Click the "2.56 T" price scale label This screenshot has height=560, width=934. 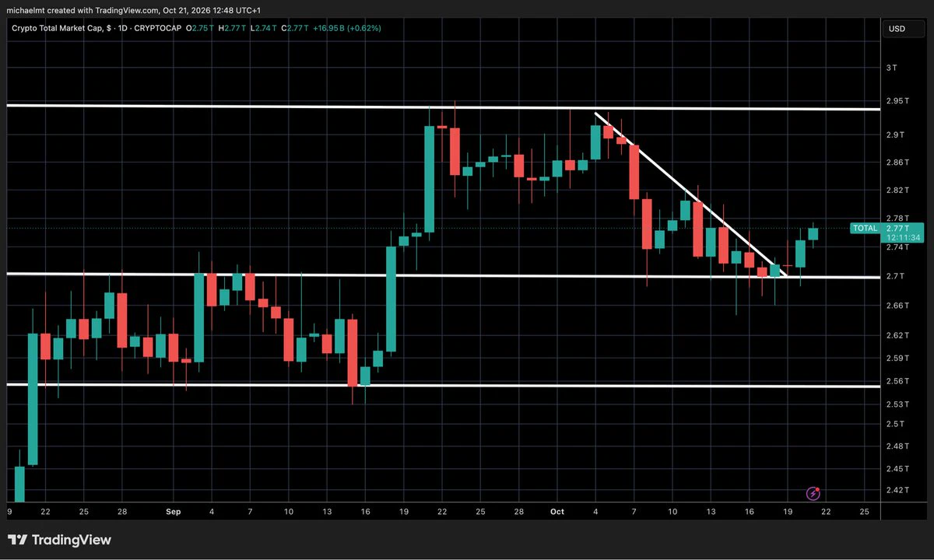[897, 381]
